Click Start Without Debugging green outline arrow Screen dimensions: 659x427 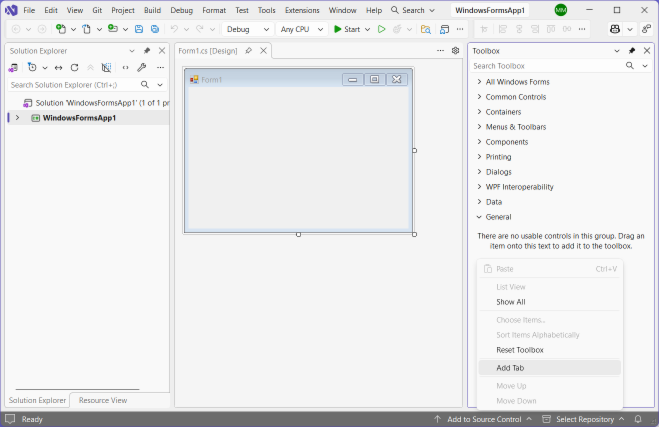click(x=381, y=29)
